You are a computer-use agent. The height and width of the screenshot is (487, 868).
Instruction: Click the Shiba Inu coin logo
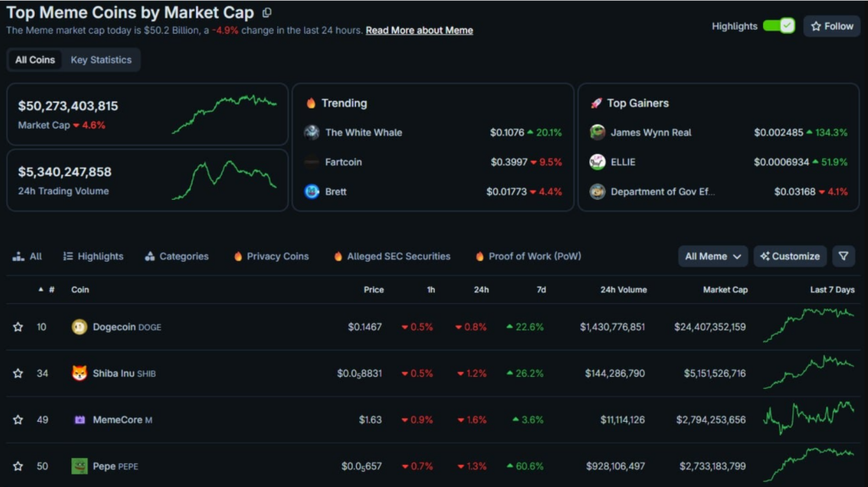pyautogui.click(x=80, y=374)
